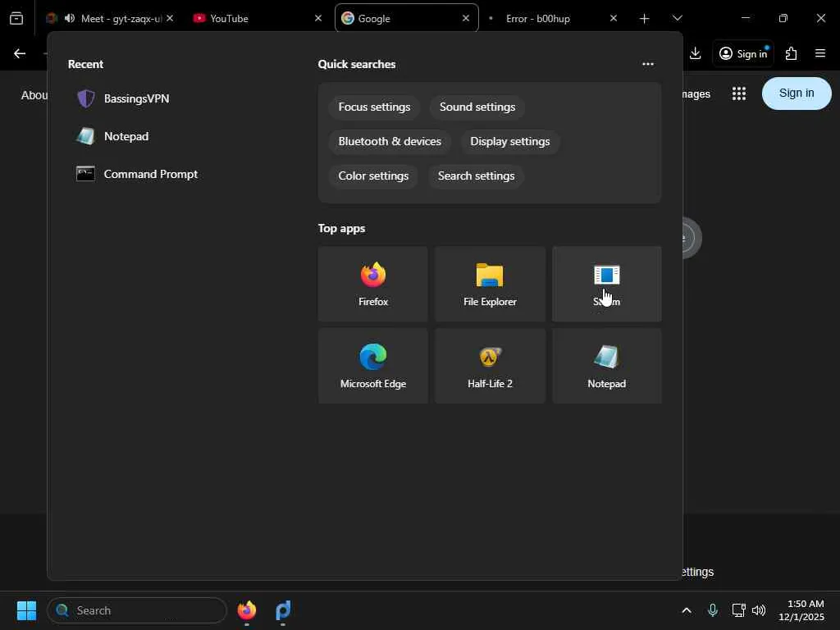Open the Google apps grid icon
The width and height of the screenshot is (840, 630).
pyautogui.click(x=739, y=94)
